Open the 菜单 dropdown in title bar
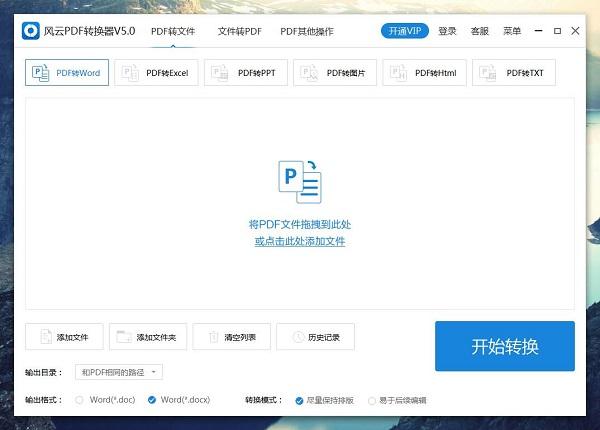This screenshot has height=430, width=600. click(x=512, y=31)
